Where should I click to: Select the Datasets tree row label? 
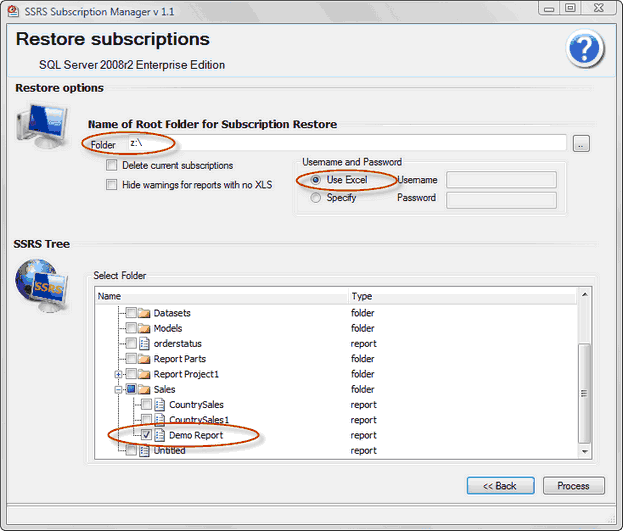(x=172, y=313)
